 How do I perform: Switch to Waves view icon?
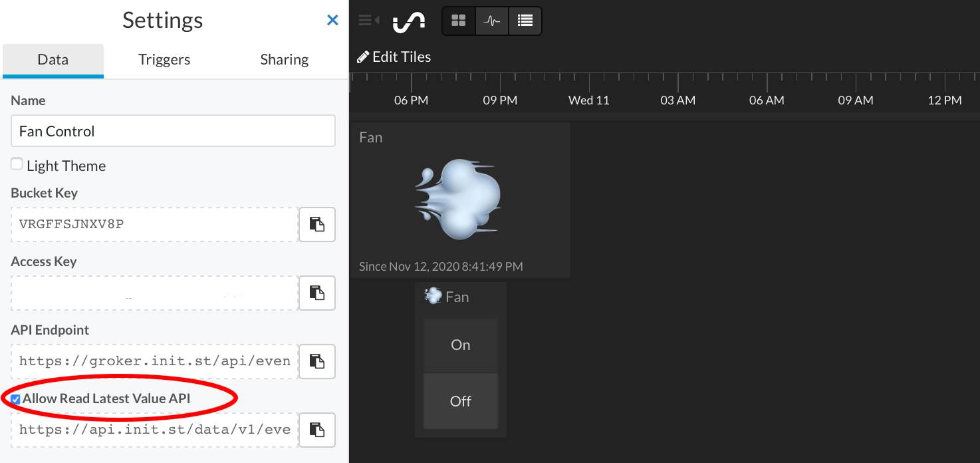(492, 21)
